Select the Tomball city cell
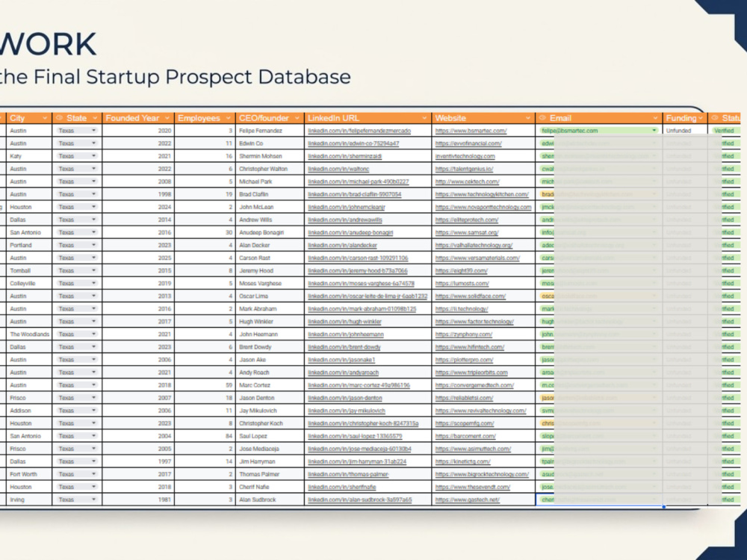 29,270
